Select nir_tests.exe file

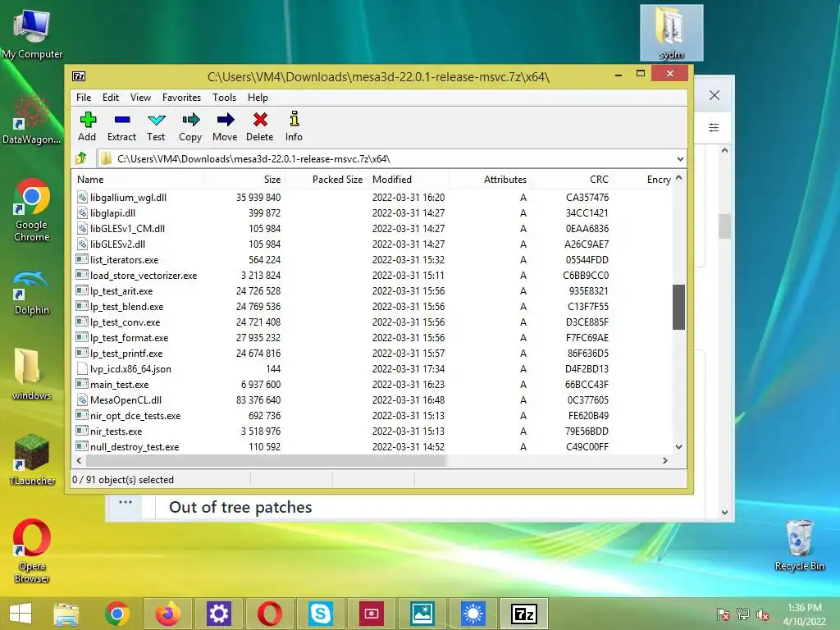point(116,431)
